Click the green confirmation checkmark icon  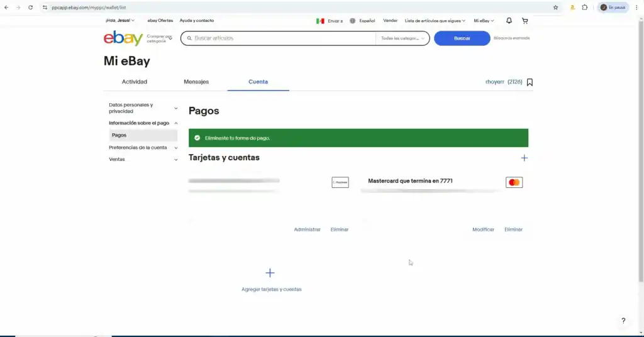(x=197, y=138)
